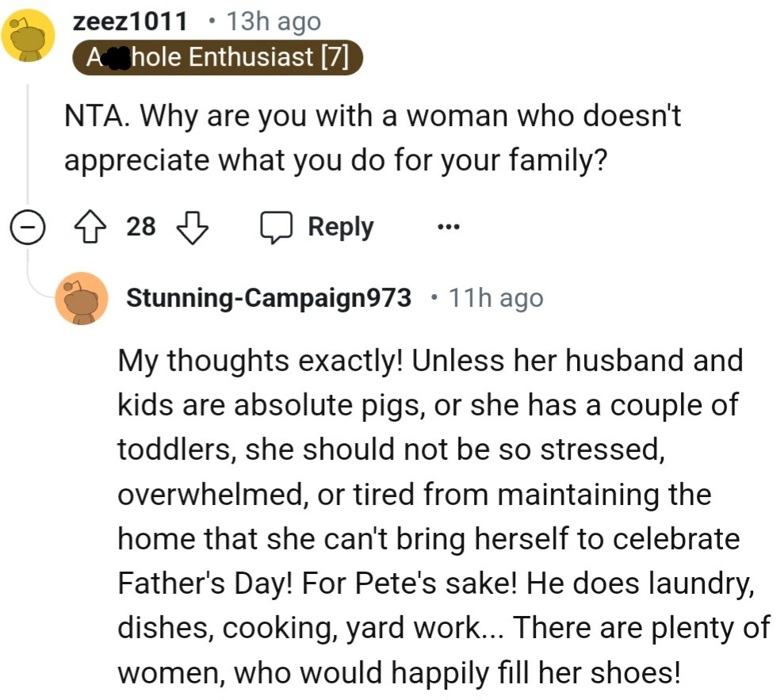Open the zeez1011 username link
This screenshot has height=700, width=784.
pos(130,21)
